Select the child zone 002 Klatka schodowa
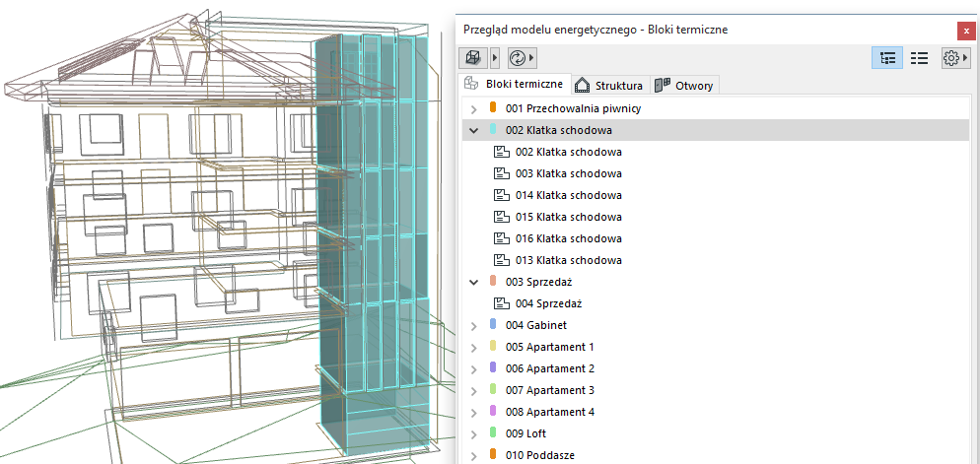Viewport: 980px width, 464px height. click(716, 152)
